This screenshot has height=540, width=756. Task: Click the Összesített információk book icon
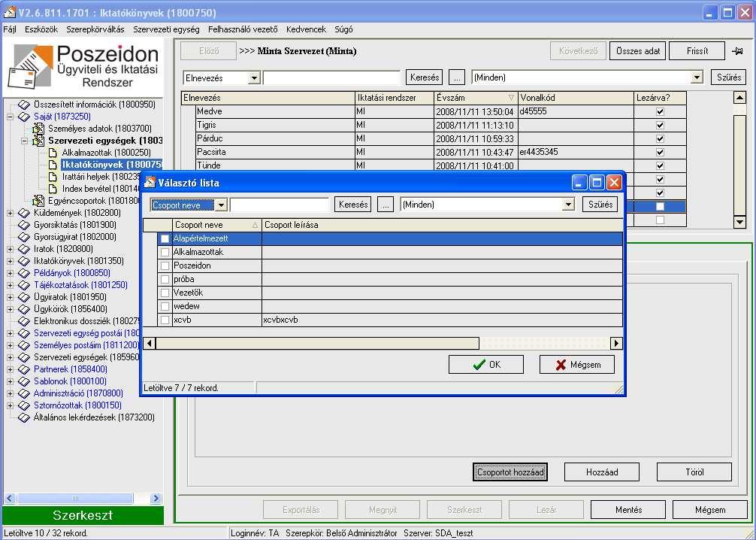point(24,105)
